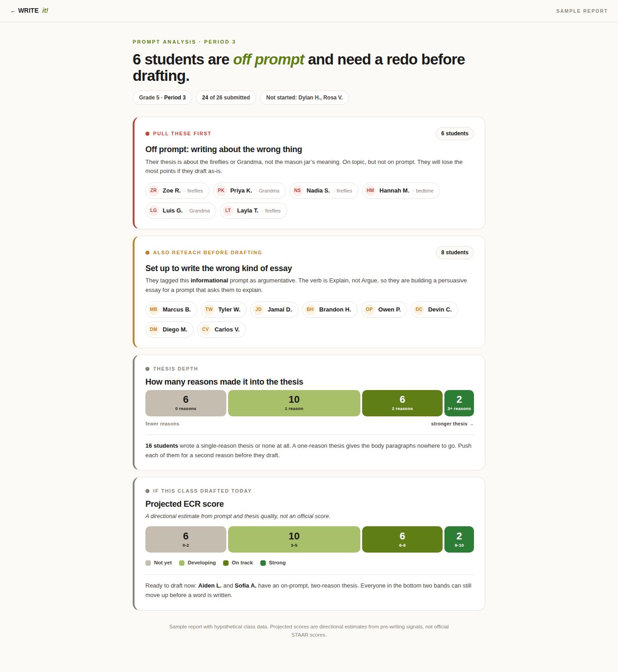The image size is (618, 672).
Task: Click the Developing legend color swatch
Action: tap(182, 563)
